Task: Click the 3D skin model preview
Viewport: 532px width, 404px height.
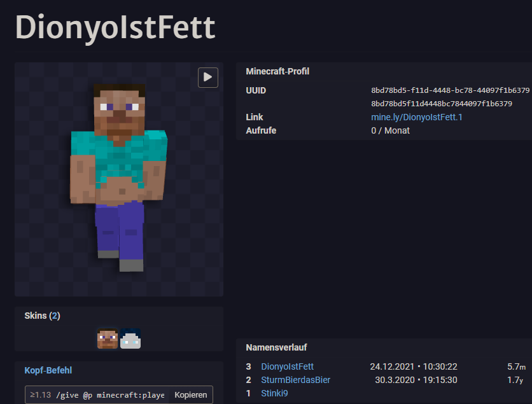Action: click(x=119, y=179)
